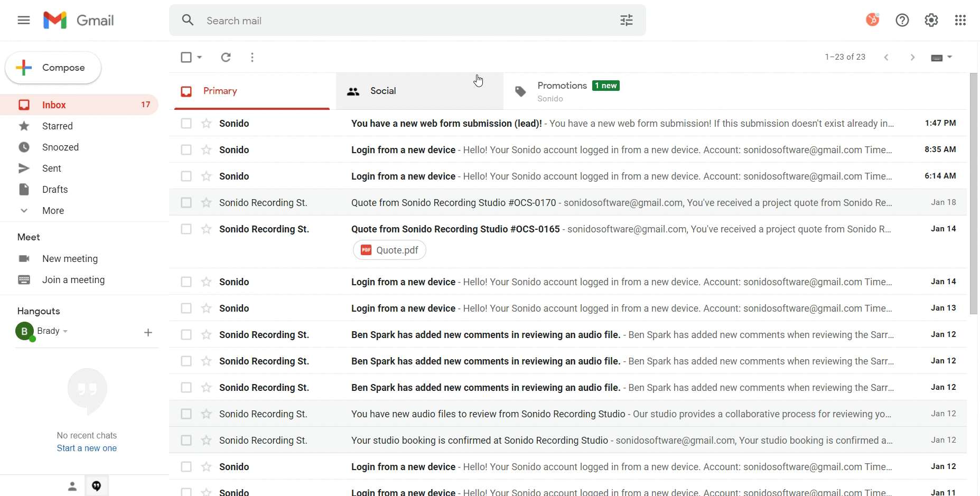980x496 pixels.
Task: Open the select dropdown arrow
Action: (x=200, y=57)
